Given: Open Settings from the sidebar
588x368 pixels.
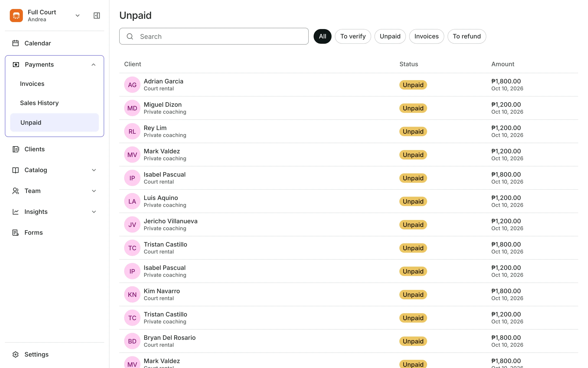Looking at the screenshot, I should (x=55, y=354).
